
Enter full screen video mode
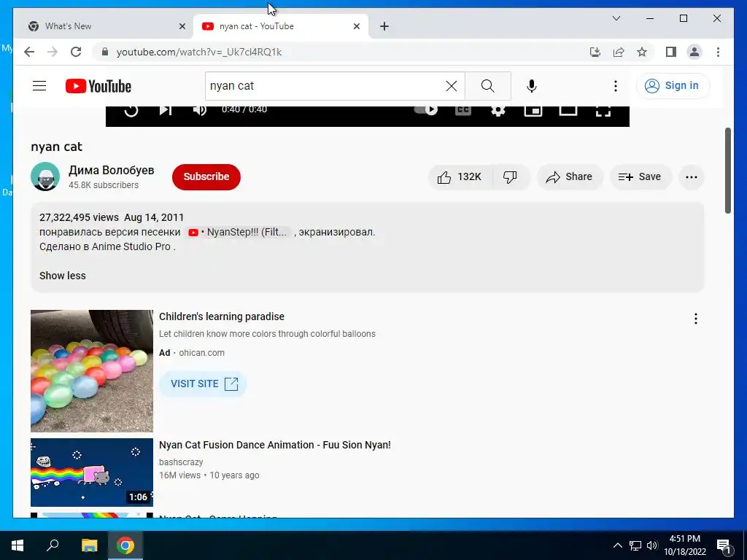pos(603,111)
